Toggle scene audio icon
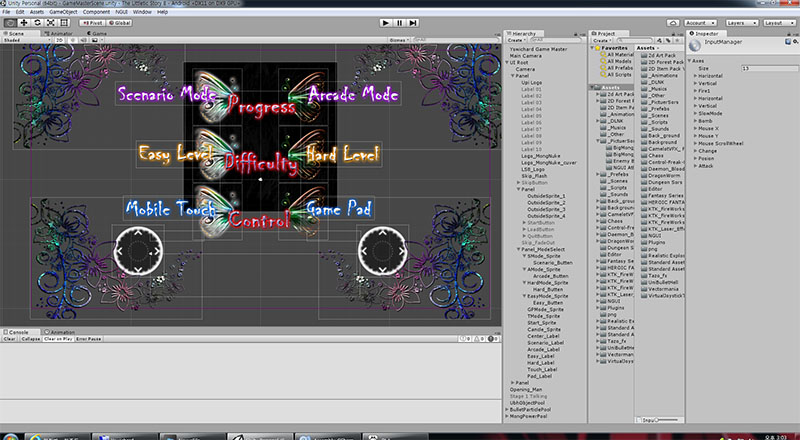 click(x=84, y=40)
